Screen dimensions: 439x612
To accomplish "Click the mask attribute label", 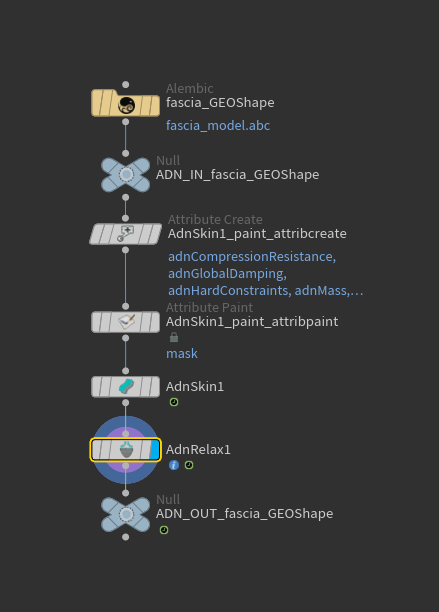I will [x=182, y=354].
